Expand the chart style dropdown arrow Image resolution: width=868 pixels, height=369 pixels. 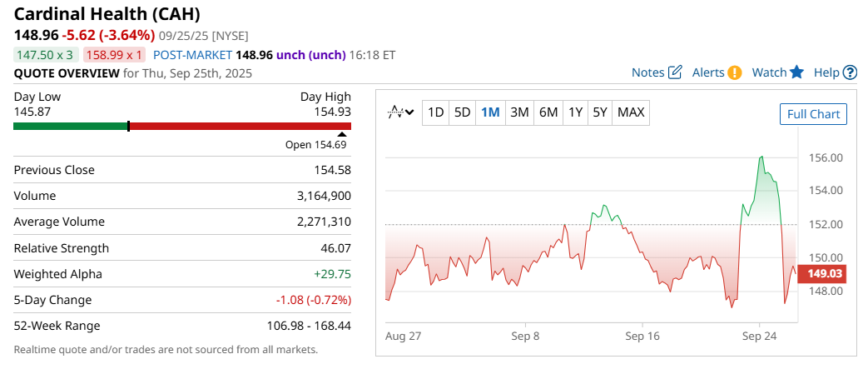(409, 112)
